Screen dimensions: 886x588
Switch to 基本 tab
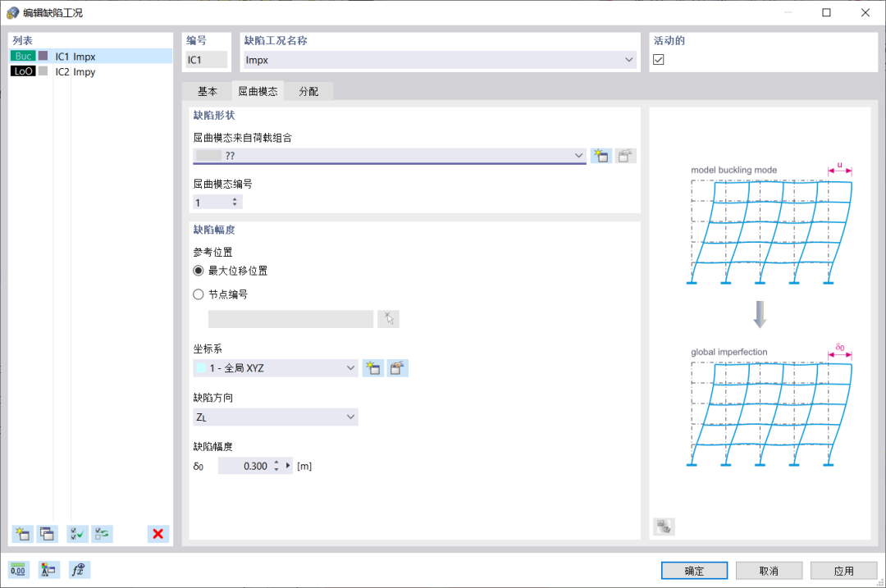pyautogui.click(x=208, y=91)
